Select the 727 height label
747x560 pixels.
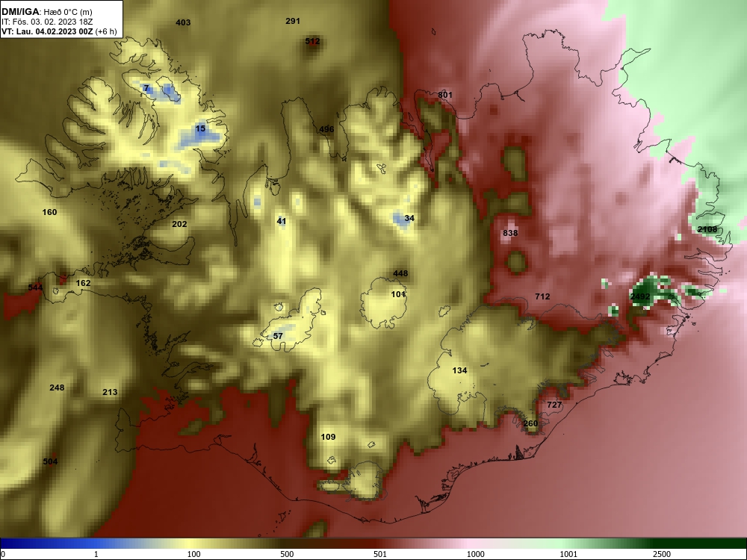(x=554, y=405)
